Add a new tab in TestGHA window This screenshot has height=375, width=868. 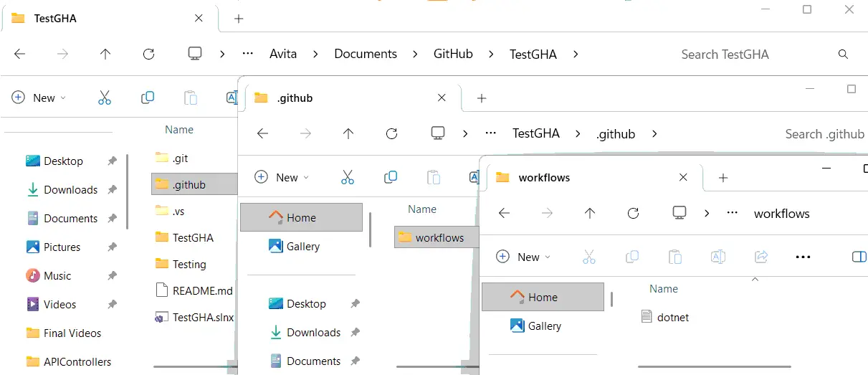click(x=239, y=19)
